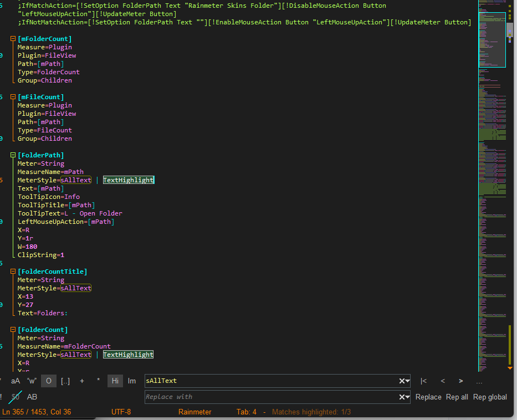
Task: Go to previous match with < arrow
Action: click(443, 381)
